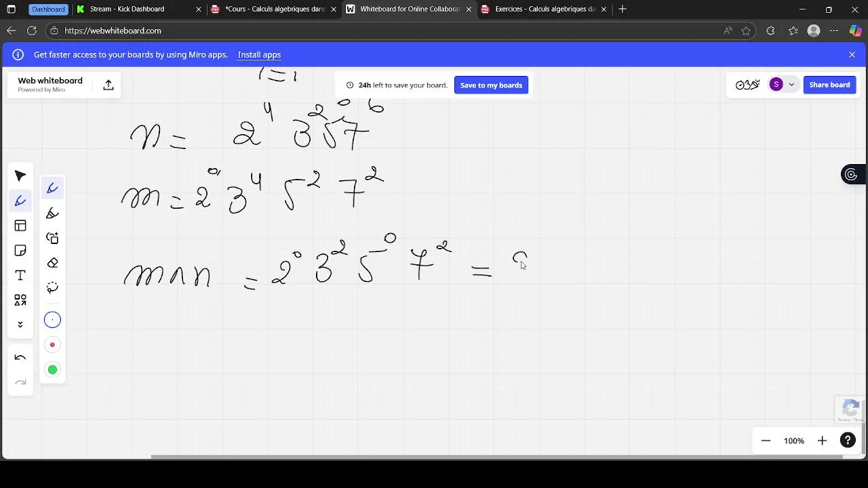868x488 pixels.
Task: Open the Templates tool
Action: [20, 226]
